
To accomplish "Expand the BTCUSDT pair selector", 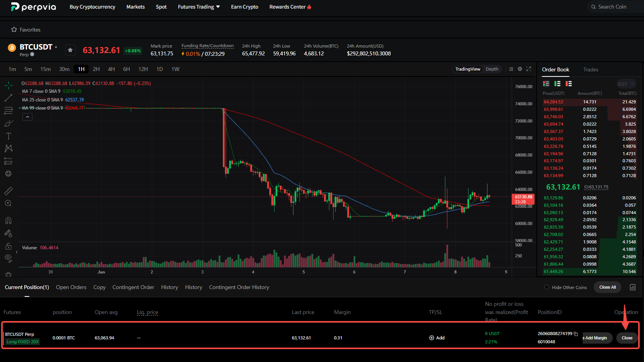I will click(56, 47).
